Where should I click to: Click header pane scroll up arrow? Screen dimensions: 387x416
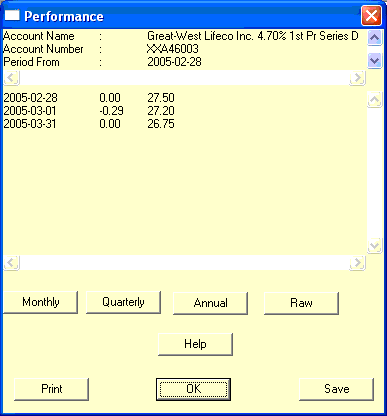pyautogui.click(x=374, y=38)
